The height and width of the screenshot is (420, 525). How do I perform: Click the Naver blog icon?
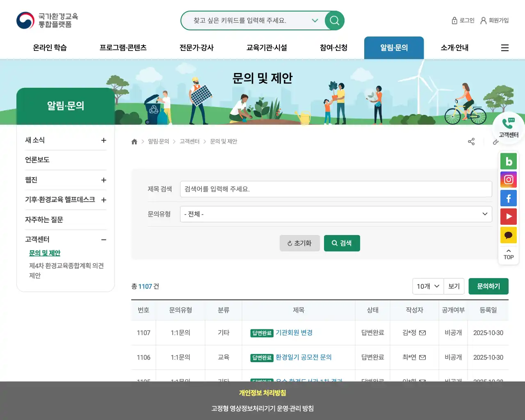point(509,161)
